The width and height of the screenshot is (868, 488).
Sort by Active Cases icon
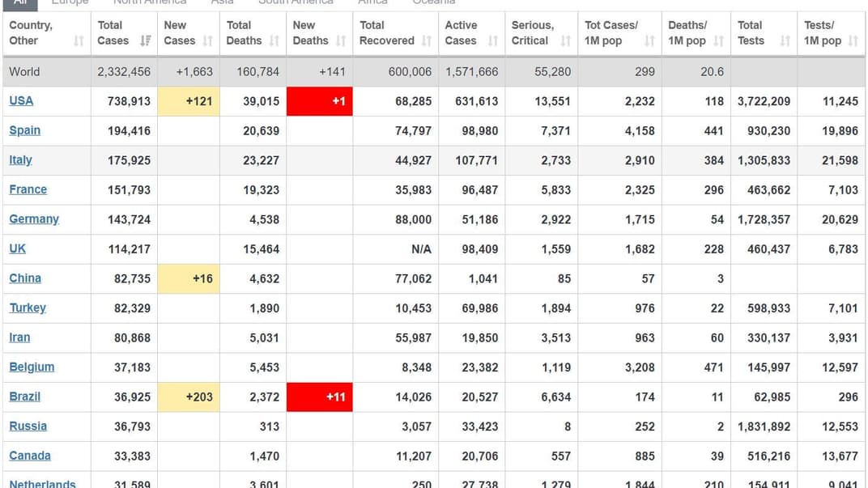[x=493, y=41]
